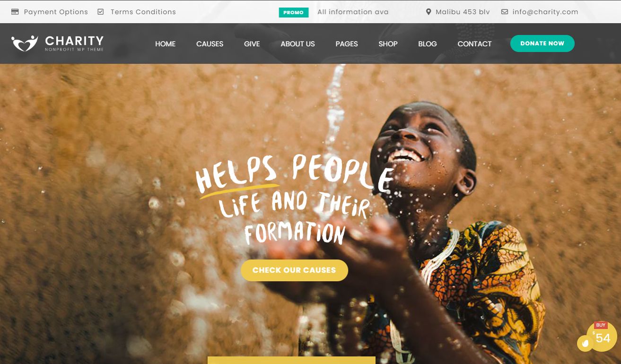Screen dimensions: 621x364
Task: Click the envelope email icon
Action: tap(505, 12)
